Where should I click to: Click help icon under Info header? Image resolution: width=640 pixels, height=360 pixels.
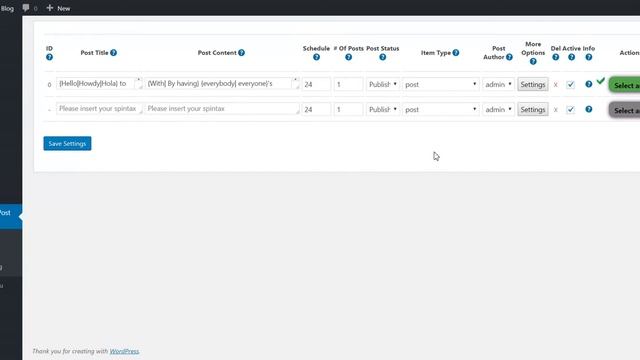pos(589,57)
